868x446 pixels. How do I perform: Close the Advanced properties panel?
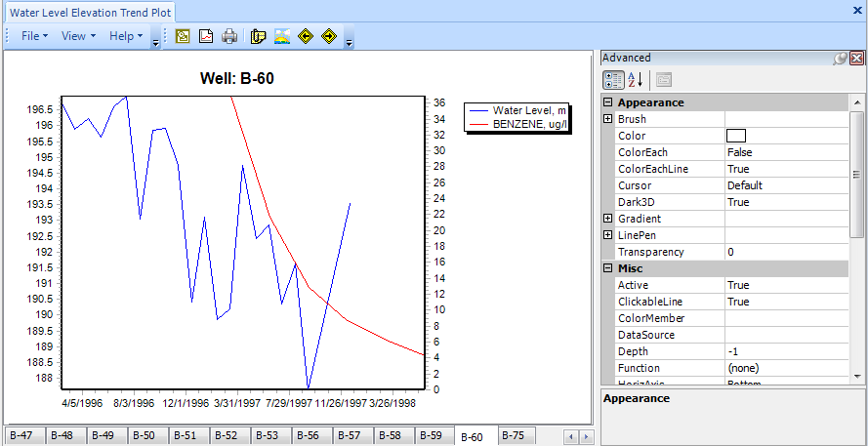856,59
